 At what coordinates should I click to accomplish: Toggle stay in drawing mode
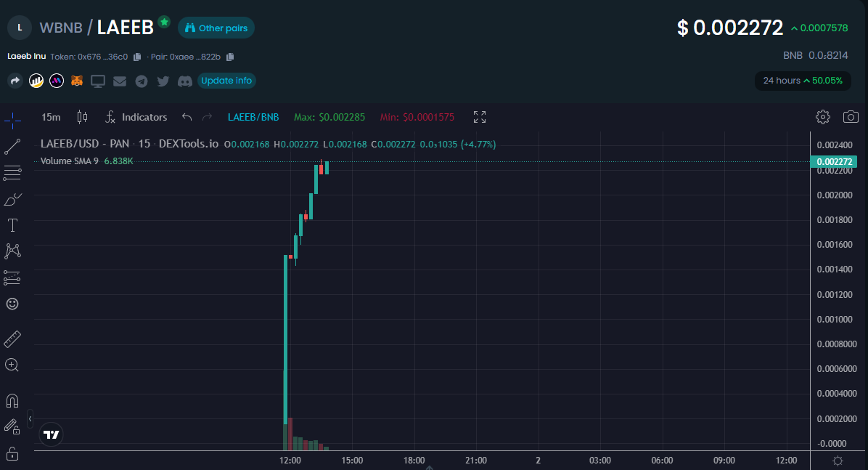12,426
